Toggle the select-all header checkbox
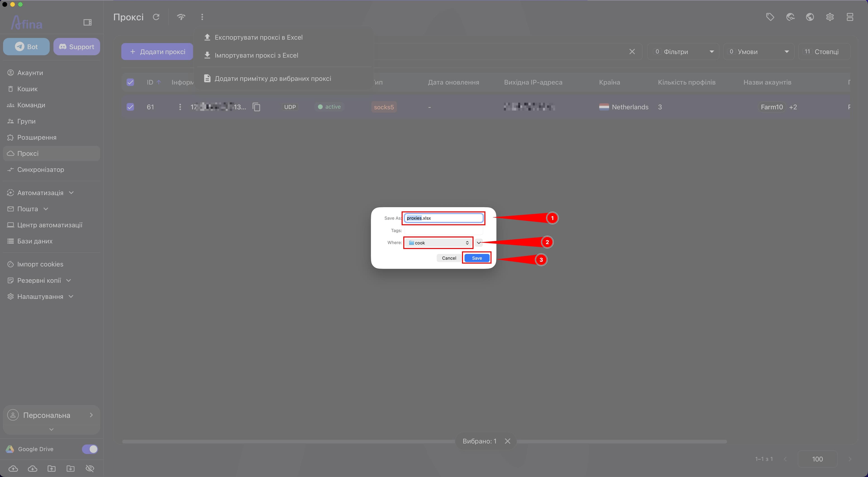Image resolution: width=868 pixels, height=477 pixels. [130, 82]
